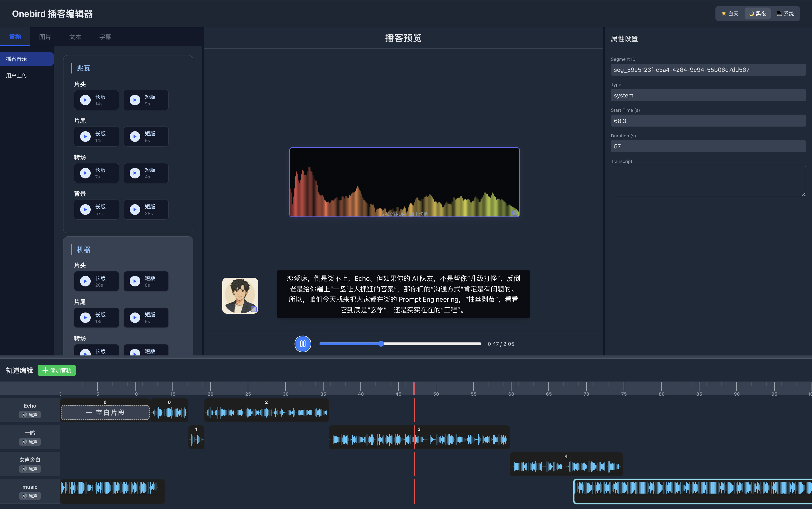Click the 添加音轨 button
The image size is (812, 509).
[x=57, y=370]
